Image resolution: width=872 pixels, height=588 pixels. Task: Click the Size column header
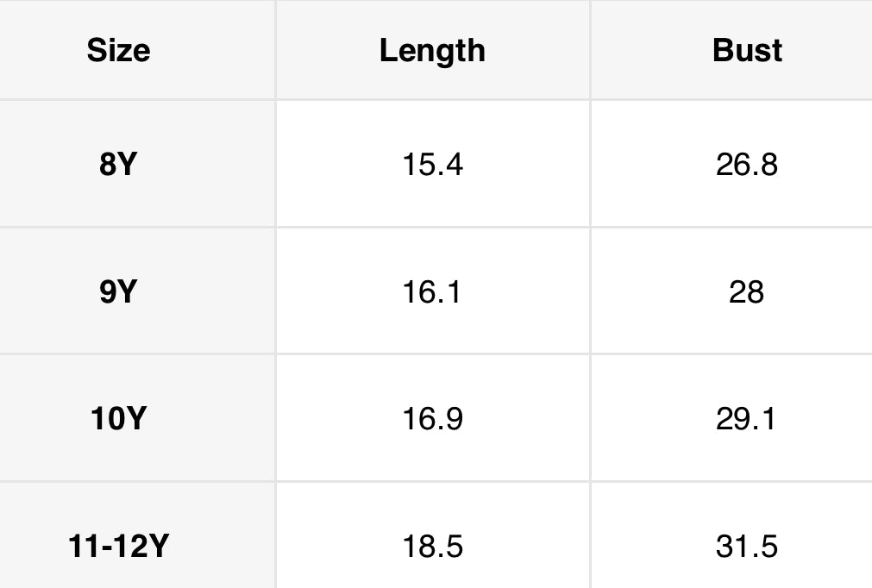click(x=118, y=51)
